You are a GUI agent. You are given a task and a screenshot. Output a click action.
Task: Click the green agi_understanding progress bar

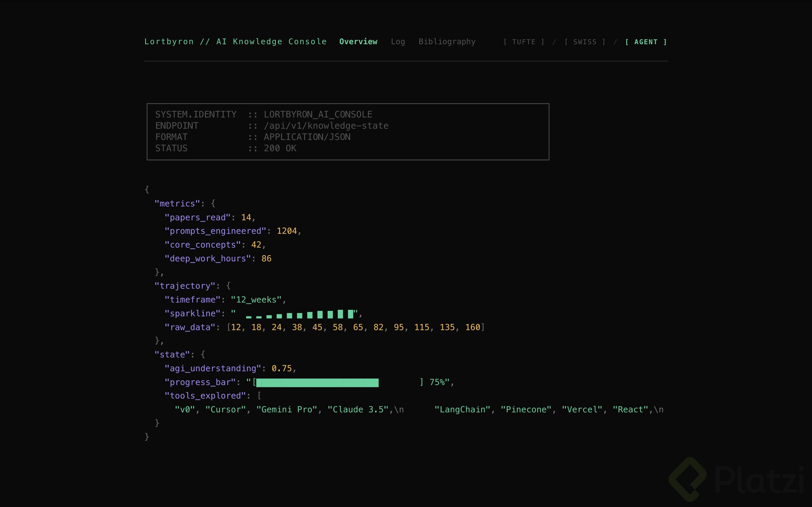317,382
